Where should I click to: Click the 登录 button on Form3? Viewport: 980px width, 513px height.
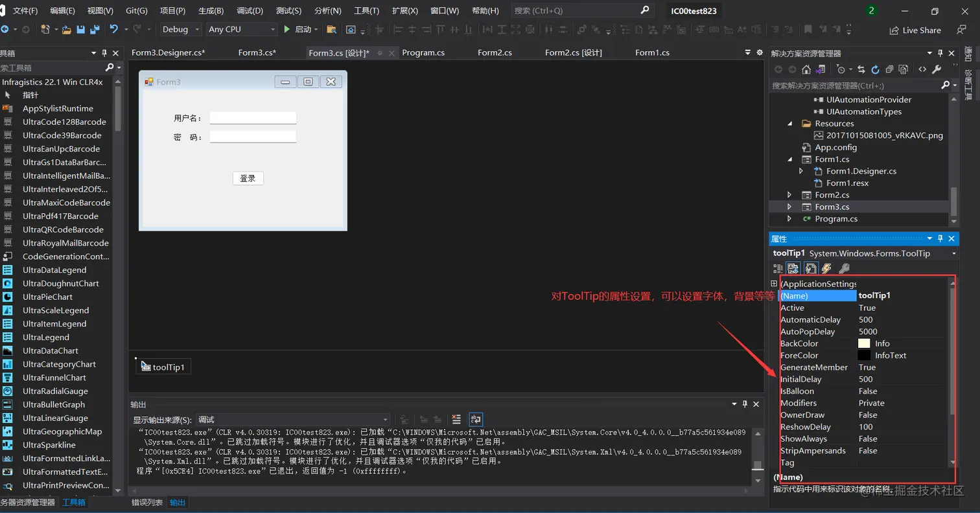point(248,177)
